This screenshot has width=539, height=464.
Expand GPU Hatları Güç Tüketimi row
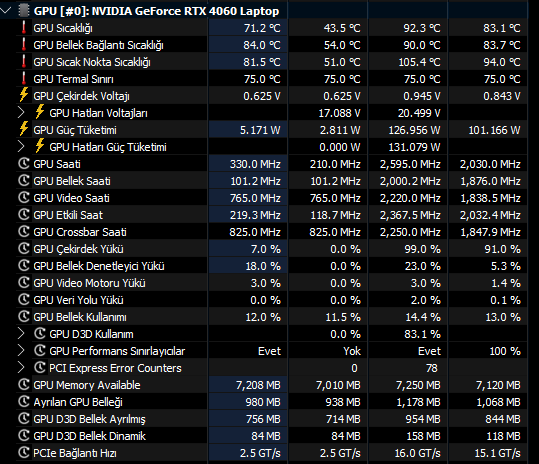coord(21,147)
